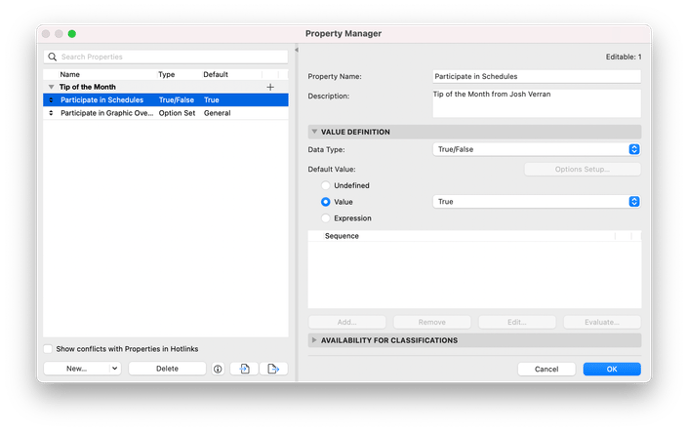Screen dimensions: 688x431
Task: Select the Undefined default value radio
Action: (x=325, y=186)
